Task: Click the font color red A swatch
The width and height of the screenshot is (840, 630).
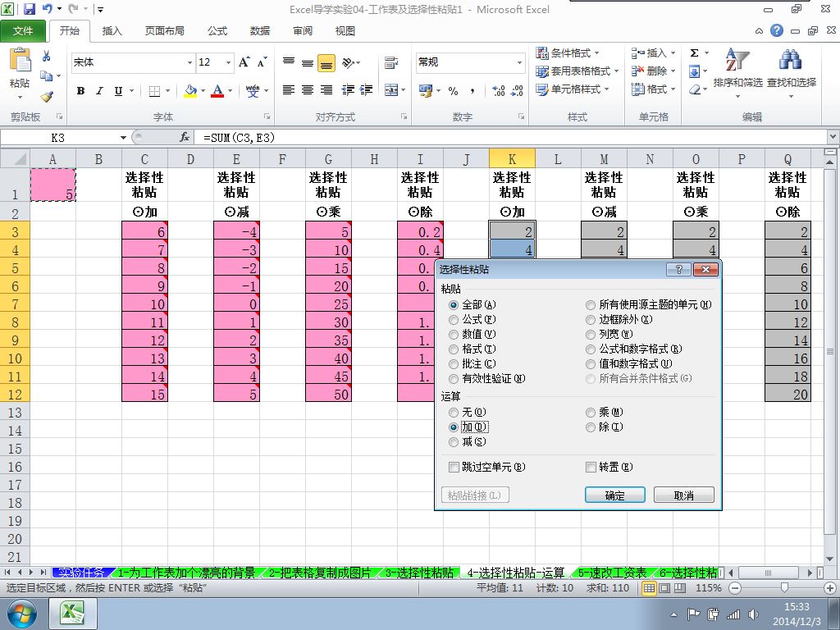Action: (x=217, y=90)
